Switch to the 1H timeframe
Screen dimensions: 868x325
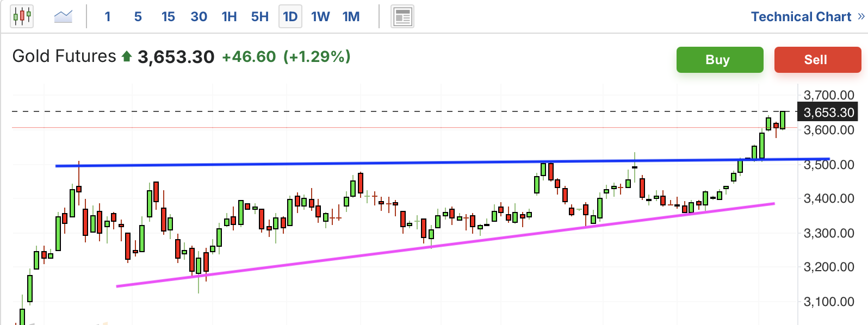pyautogui.click(x=230, y=17)
